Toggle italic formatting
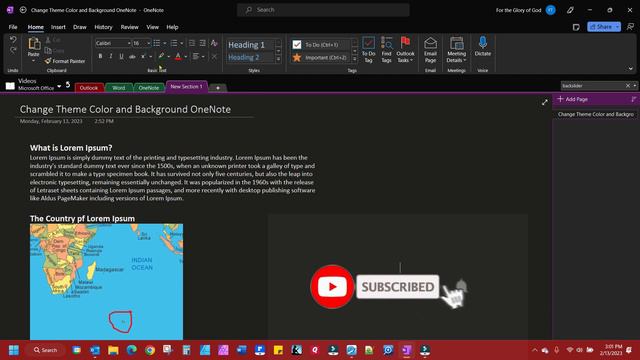The width and height of the screenshot is (640, 360). (111, 56)
